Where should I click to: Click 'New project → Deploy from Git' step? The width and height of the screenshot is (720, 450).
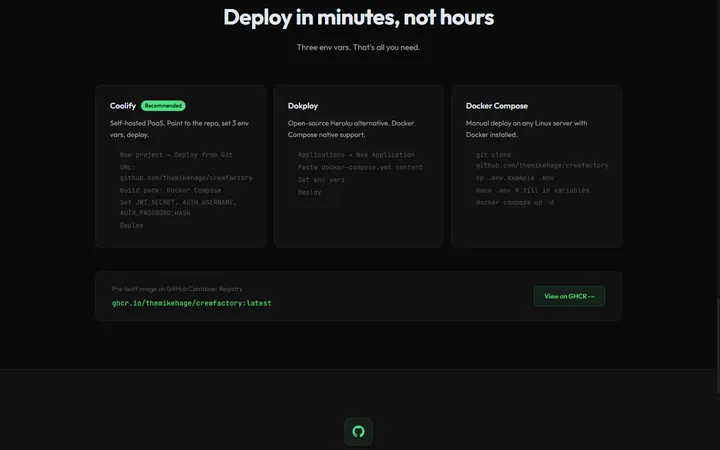point(176,155)
